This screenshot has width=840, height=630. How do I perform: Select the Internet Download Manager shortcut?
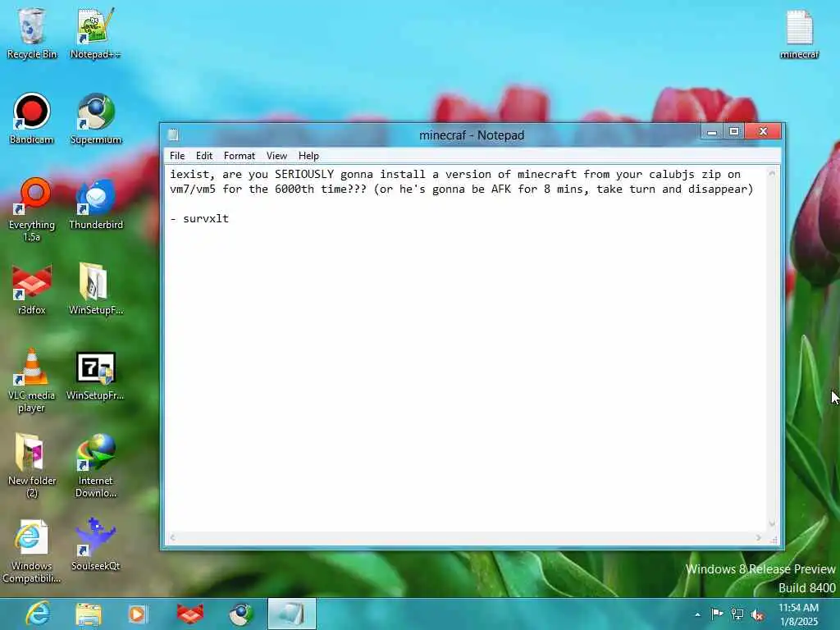point(96,466)
